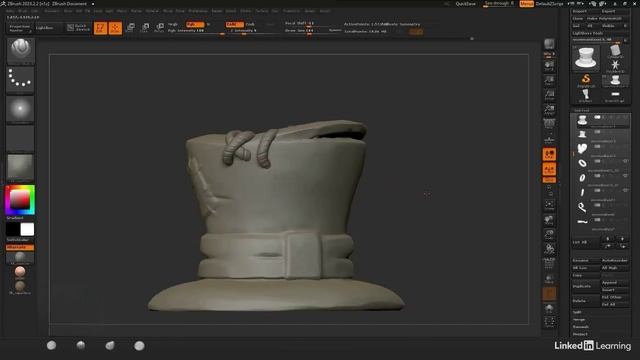Adjust the Draw Size slider
The image size is (640, 360).
point(309,31)
